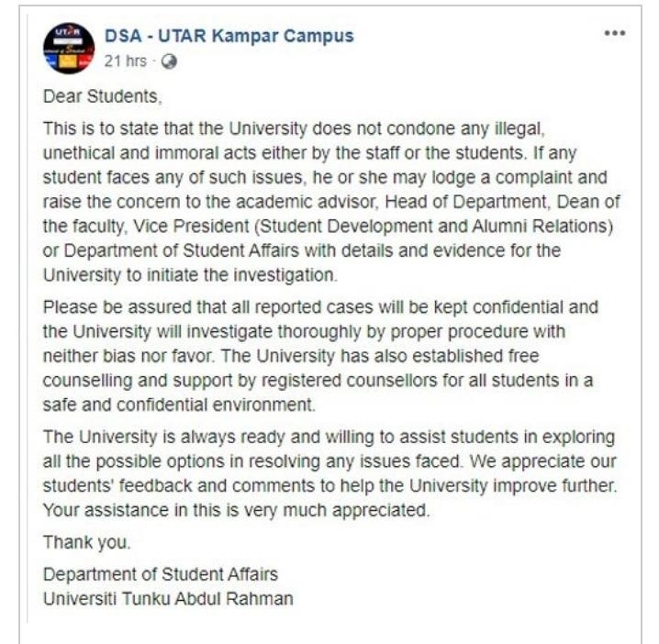Click "The University is always ready" line
Screen dimensions: 659x644
click(x=329, y=438)
